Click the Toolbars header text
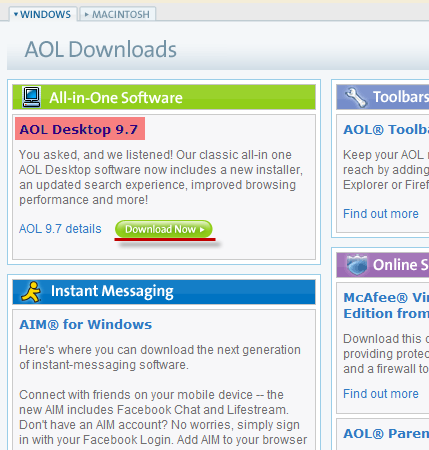 pos(401,97)
